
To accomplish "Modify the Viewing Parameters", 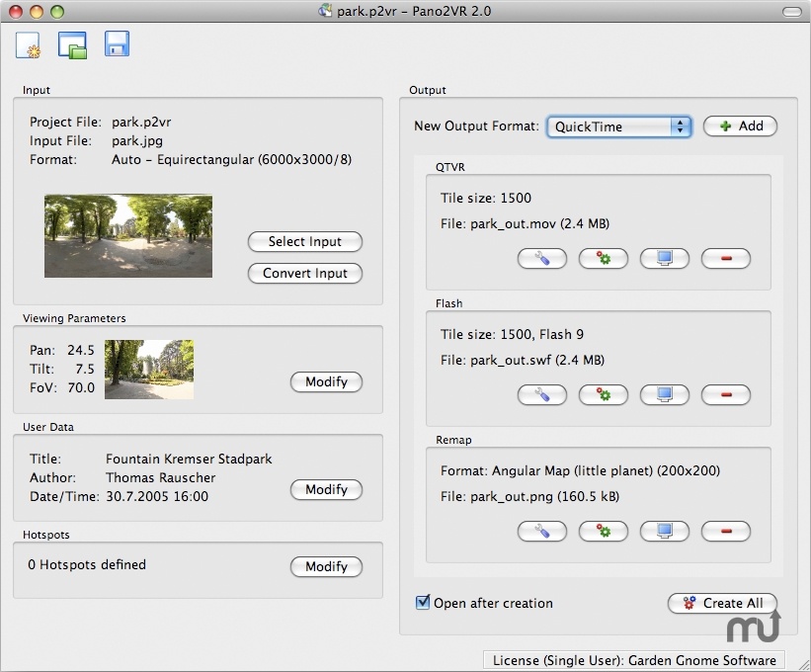I will coord(326,382).
